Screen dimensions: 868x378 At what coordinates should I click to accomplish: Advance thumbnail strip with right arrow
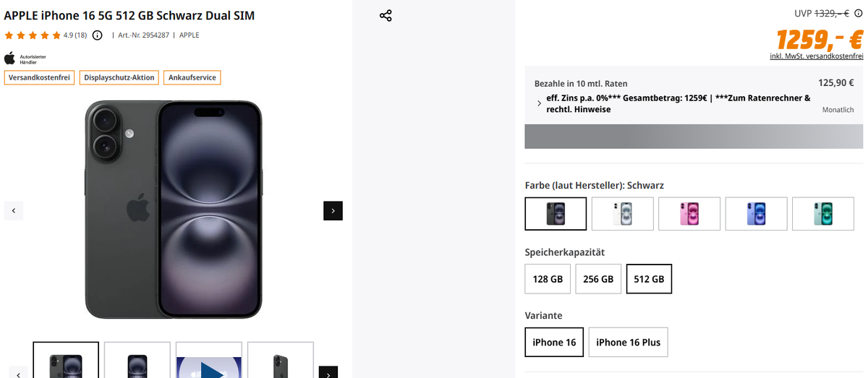[328, 373]
